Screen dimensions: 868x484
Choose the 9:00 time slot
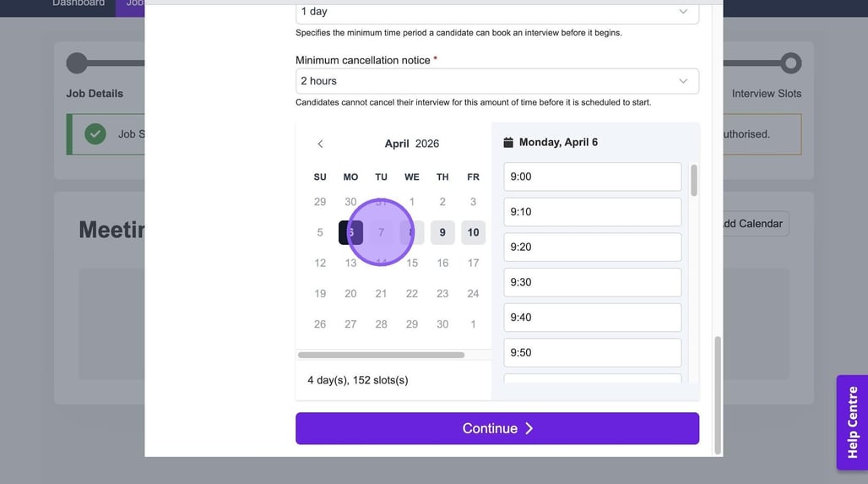592,177
